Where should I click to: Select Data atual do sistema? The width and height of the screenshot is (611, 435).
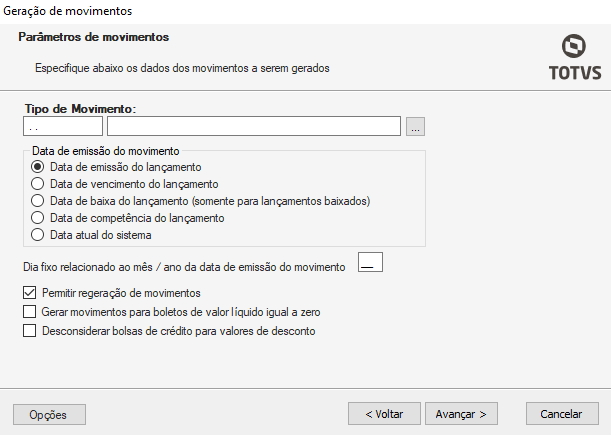[x=39, y=235]
